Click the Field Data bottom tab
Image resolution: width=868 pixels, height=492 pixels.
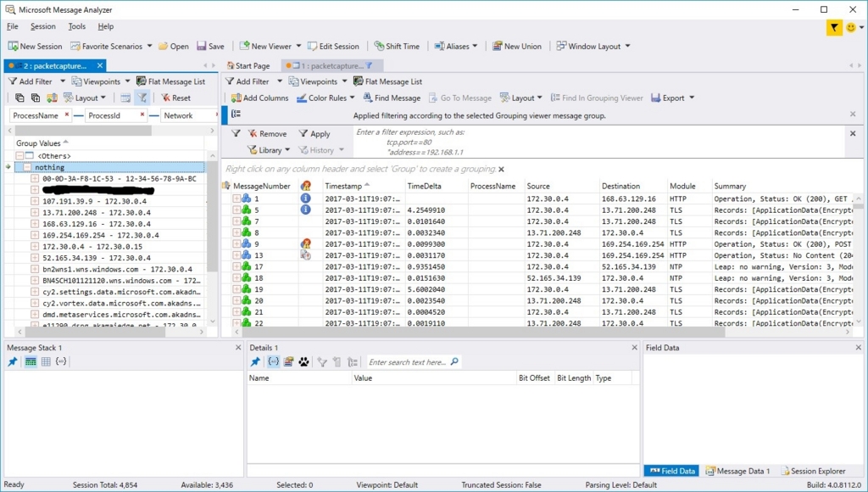pyautogui.click(x=671, y=471)
